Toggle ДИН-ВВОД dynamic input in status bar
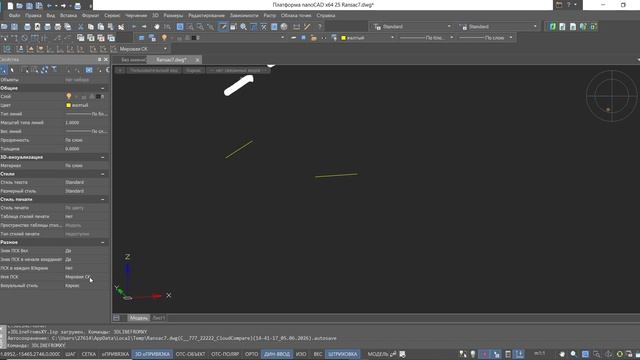The image size is (640, 360). pyautogui.click(x=277, y=354)
